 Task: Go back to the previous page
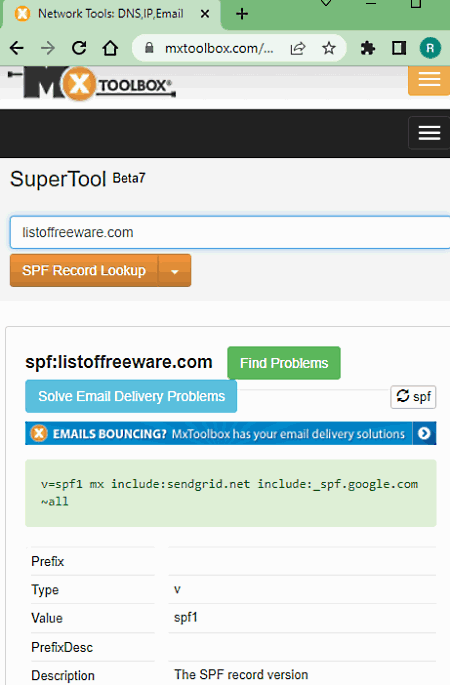[x=17, y=48]
